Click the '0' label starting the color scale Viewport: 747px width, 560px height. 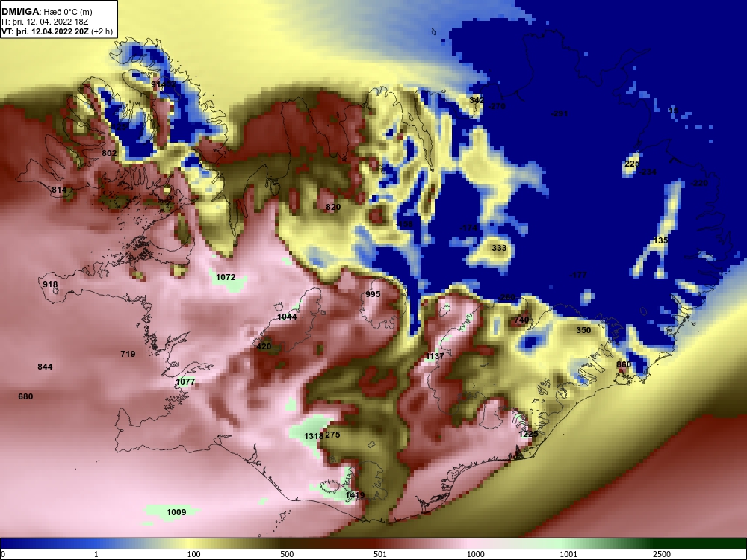3,554
